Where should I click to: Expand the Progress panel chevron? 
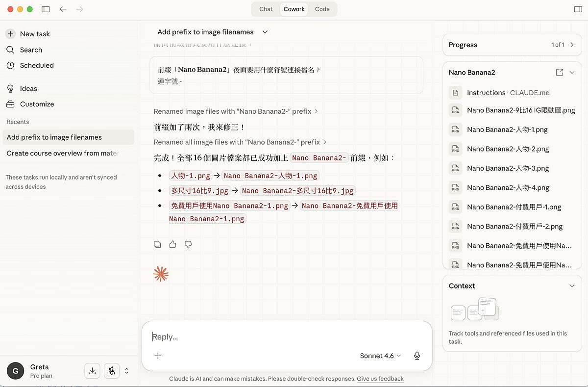(572, 45)
